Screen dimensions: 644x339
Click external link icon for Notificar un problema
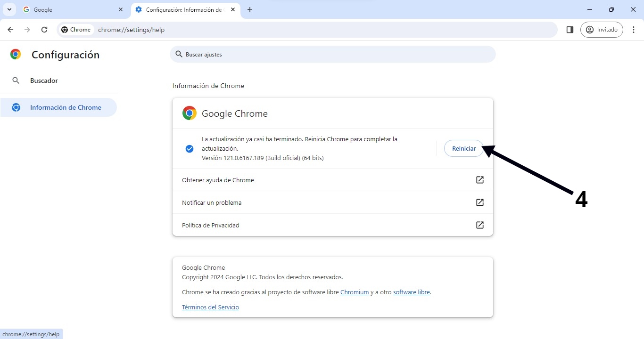coord(480,202)
